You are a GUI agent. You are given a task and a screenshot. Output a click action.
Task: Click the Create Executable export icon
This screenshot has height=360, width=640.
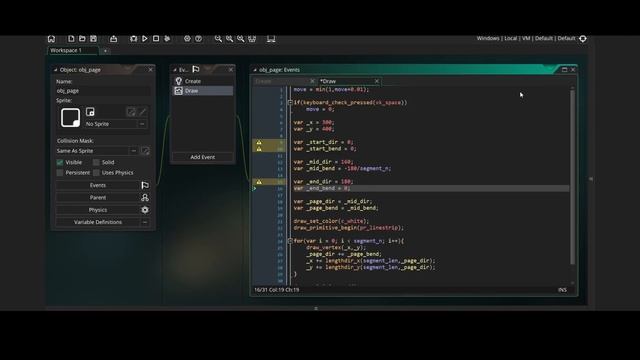pyautogui.click(x=113, y=38)
